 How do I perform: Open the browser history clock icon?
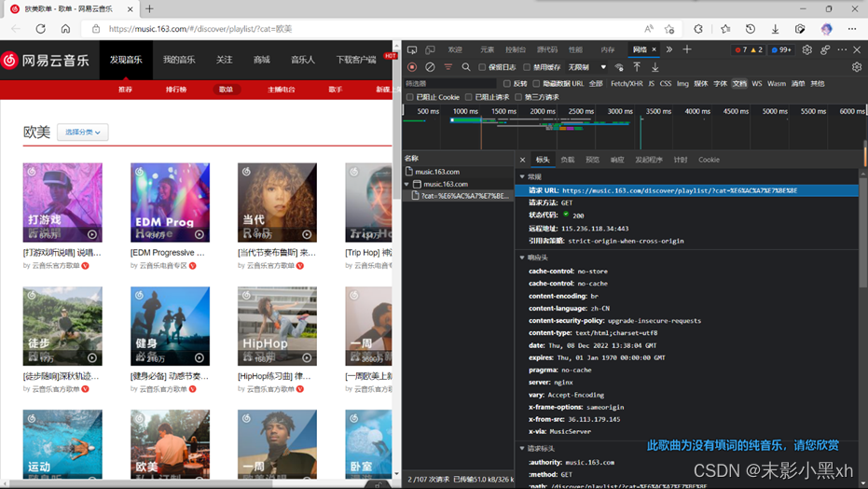[751, 29]
